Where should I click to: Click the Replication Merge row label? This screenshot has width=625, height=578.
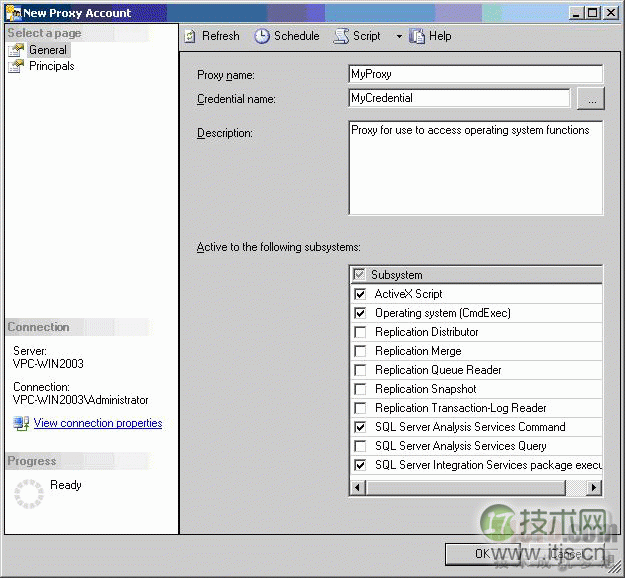click(418, 351)
